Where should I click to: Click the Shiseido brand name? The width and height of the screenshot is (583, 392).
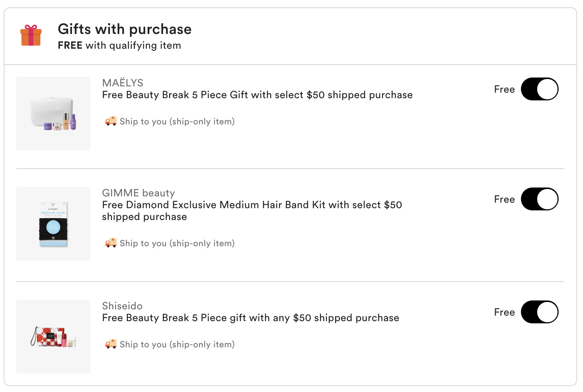(122, 306)
